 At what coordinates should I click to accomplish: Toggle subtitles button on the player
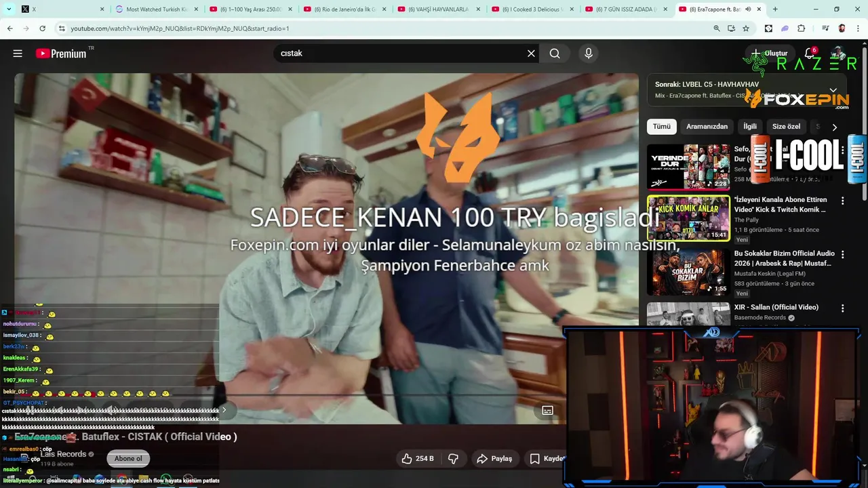click(x=547, y=410)
